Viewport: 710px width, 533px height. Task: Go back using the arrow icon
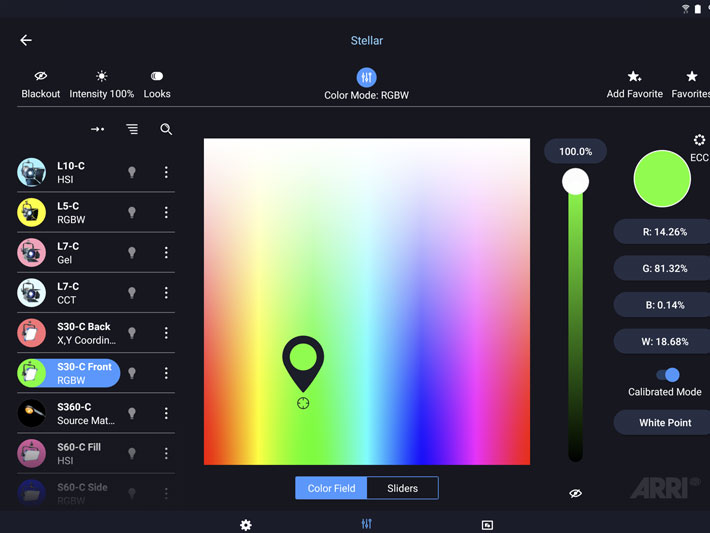coord(26,40)
